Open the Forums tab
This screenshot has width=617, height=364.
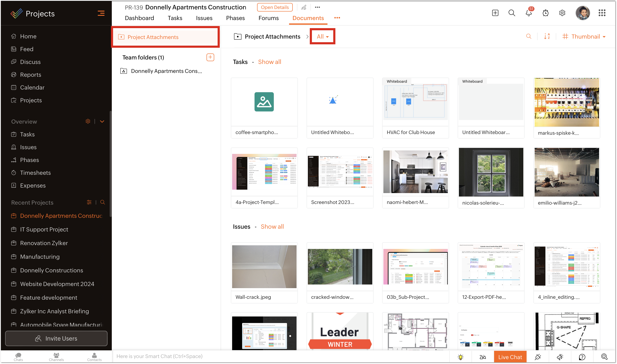(x=268, y=18)
